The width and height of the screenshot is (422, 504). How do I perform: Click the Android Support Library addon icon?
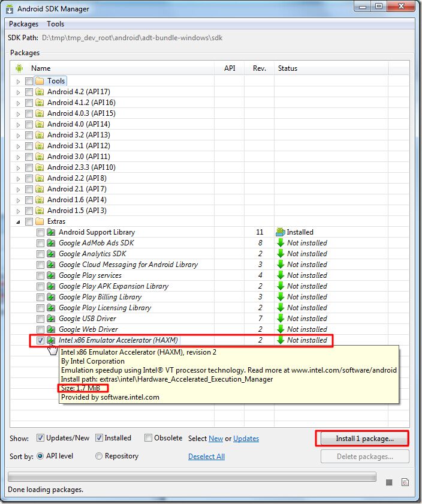click(x=51, y=232)
